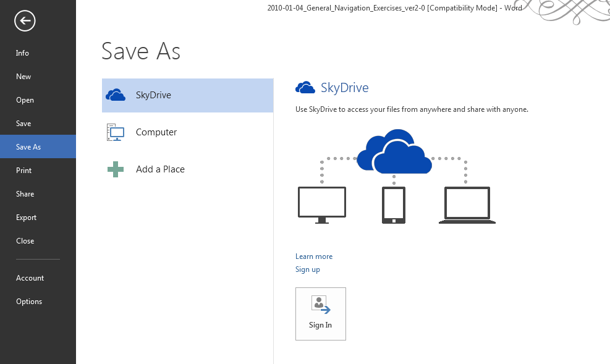Select the Save As sidebar item
The width and height of the screenshot is (610, 364).
click(38, 146)
